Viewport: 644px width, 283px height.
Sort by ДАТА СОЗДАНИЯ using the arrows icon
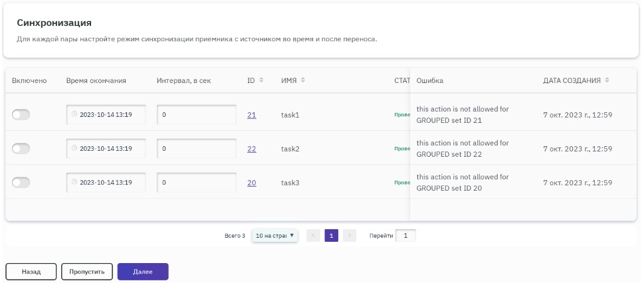[607, 80]
